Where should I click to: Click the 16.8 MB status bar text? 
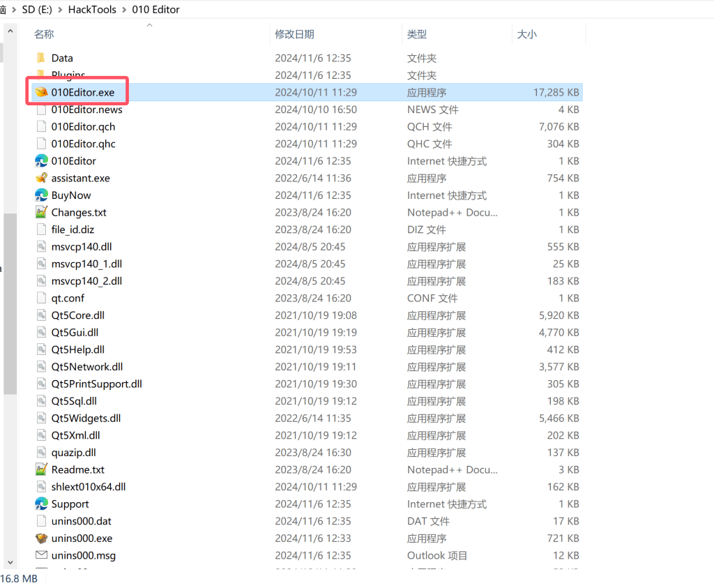click(x=19, y=578)
